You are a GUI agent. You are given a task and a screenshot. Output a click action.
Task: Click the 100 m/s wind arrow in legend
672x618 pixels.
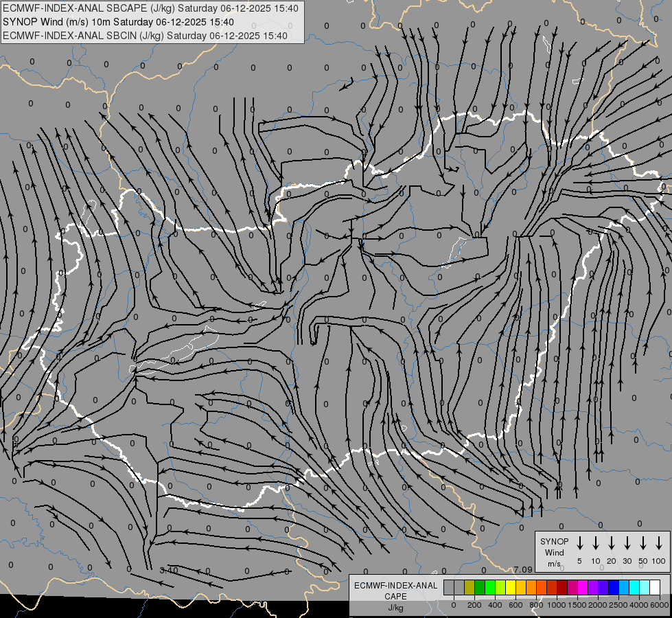(659, 543)
